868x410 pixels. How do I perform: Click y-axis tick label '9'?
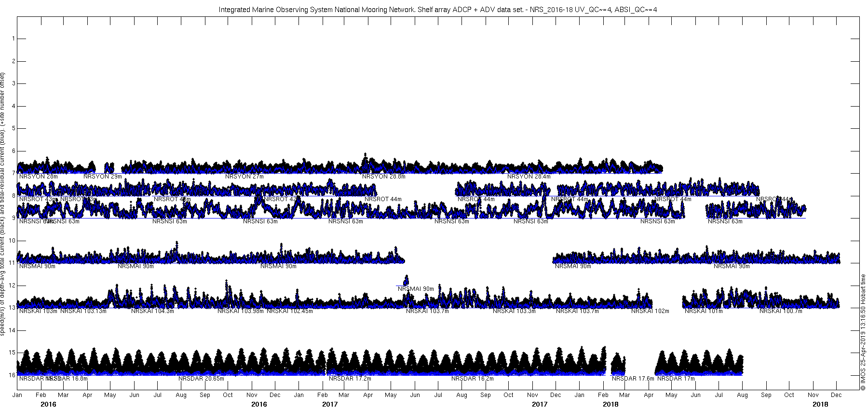tap(14, 218)
